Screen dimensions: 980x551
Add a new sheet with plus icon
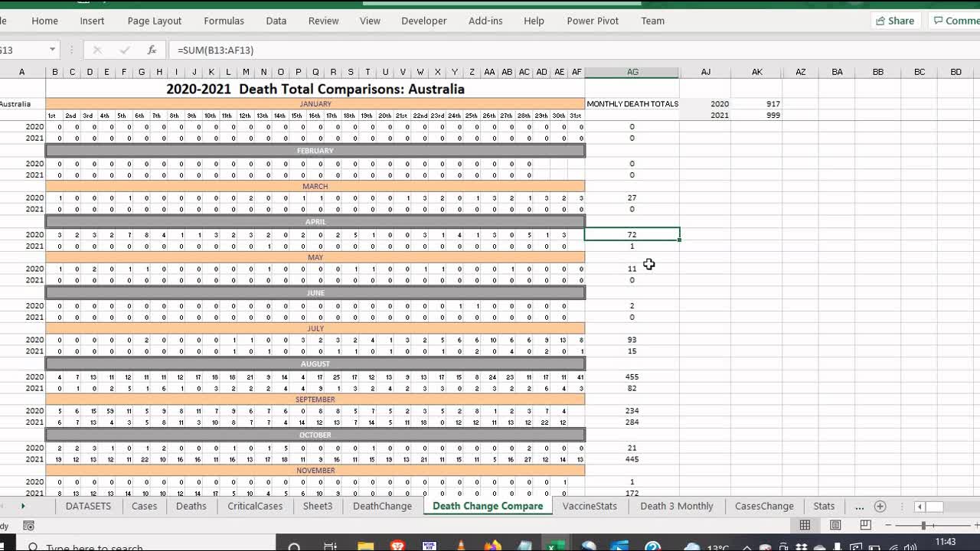pyautogui.click(x=880, y=507)
